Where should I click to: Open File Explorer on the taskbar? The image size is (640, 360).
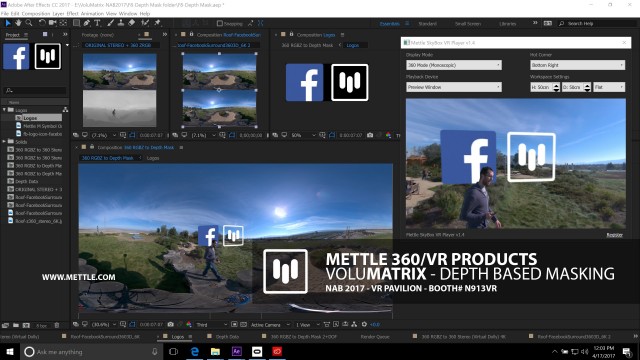tap(216, 351)
